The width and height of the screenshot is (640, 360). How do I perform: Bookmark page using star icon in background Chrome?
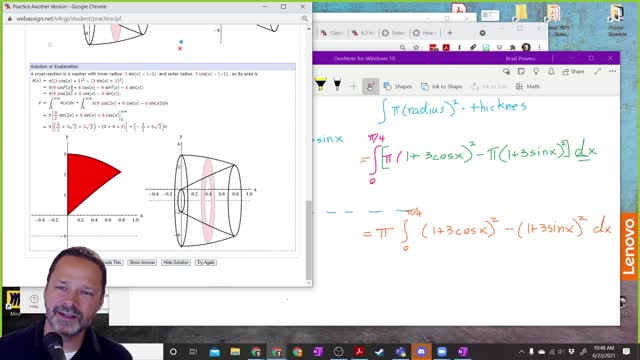[416, 47]
